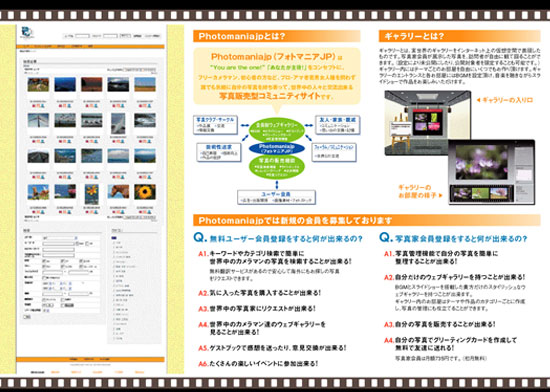This screenshot has width=550, height=392.
Task: Toggle the first checked checkbox in search form
Action: 44,261
